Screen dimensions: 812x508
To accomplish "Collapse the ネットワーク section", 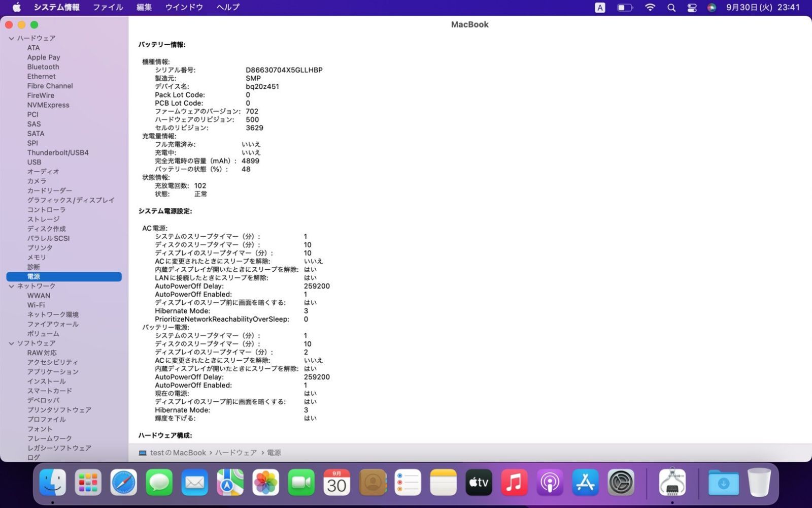I will 11,286.
